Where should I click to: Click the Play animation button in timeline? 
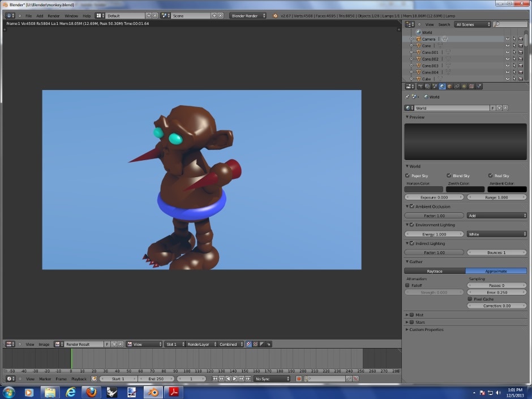click(234, 379)
